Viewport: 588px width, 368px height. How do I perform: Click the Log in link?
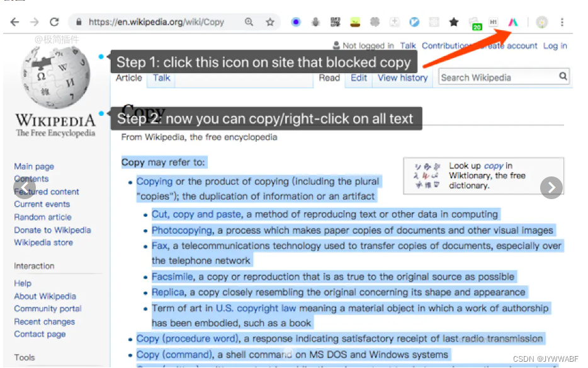coord(555,46)
